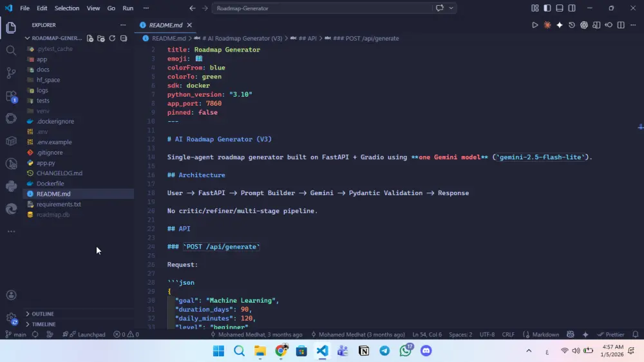Open chat dropdown arrow in title bar
The height and width of the screenshot is (362, 644).
(x=451, y=8)
